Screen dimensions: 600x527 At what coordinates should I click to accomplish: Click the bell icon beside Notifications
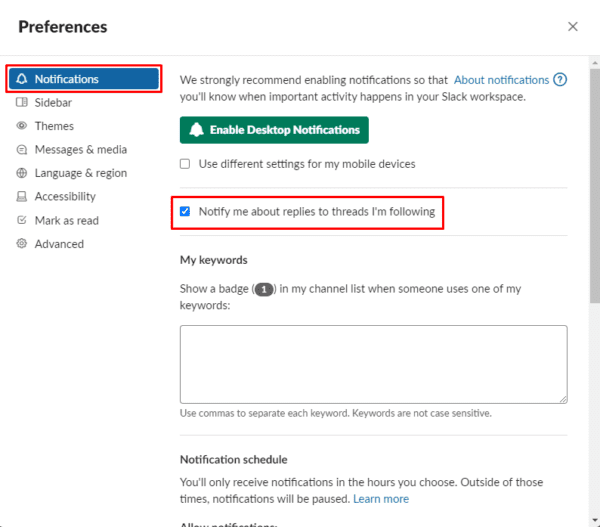[22, 79]
